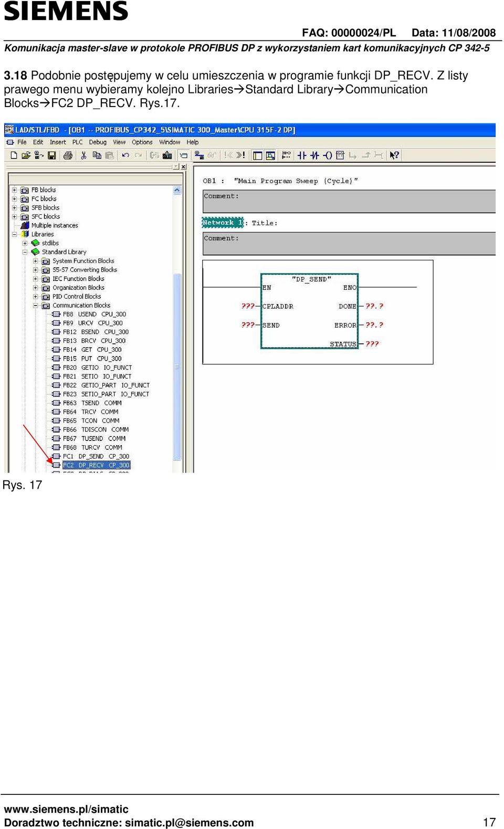Insert a normally closed contact from toolbar

(314, 155)
